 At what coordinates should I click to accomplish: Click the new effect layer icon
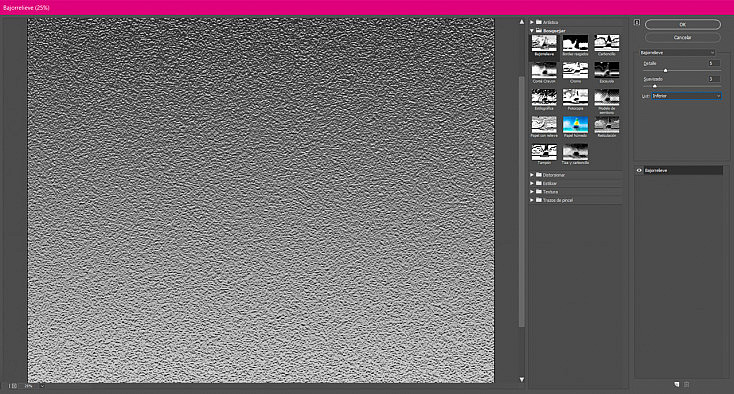click(x=676, y=384)
